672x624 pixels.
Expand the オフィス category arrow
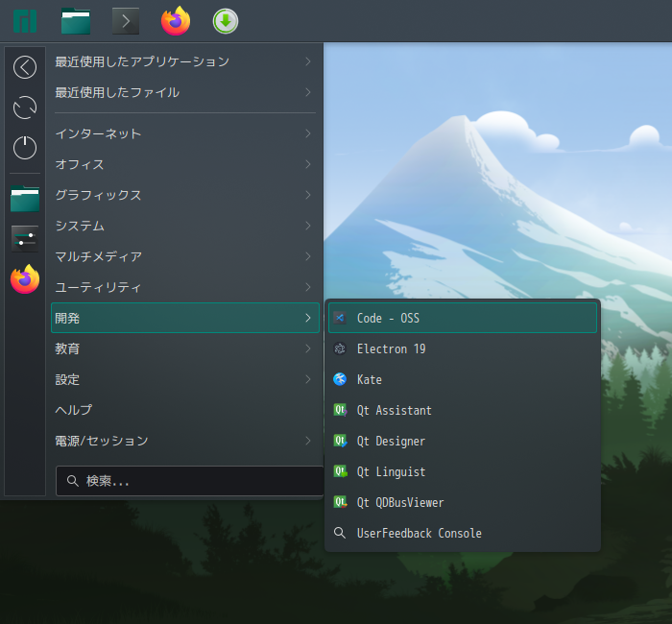click(308, 164)
